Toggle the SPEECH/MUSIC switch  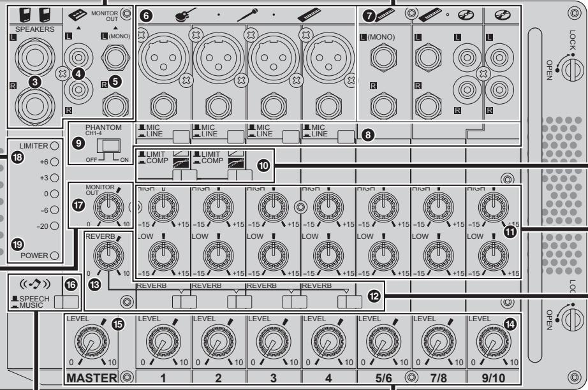coord(66,302)
